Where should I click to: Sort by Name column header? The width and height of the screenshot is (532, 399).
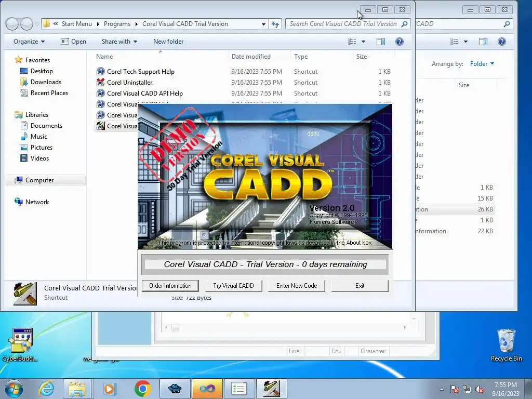click(104, 57)
